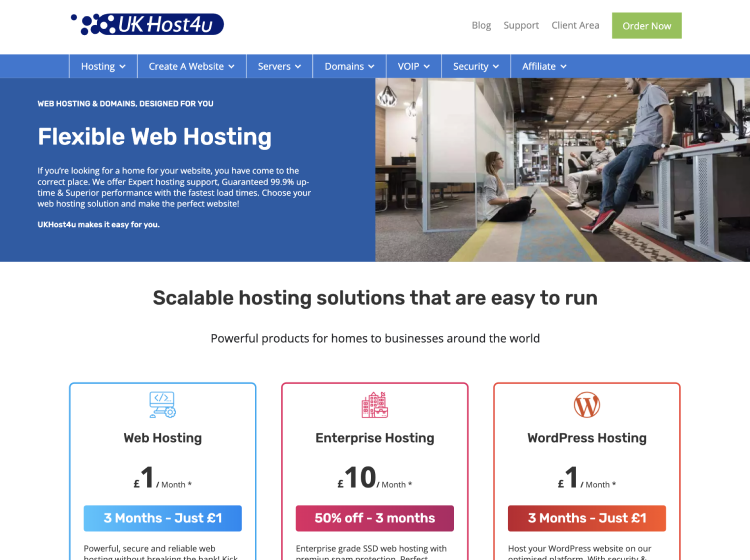Click the Enterprise Hosting building icon
The height and width of the screenshot is (560, 750).
pyautogui.click(x=374, y=404)
